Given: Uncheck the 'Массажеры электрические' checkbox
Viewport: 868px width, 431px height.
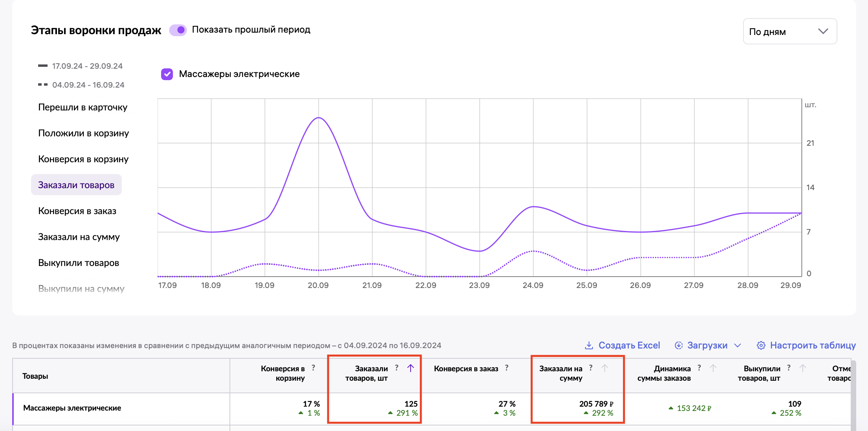Looking at the screenshot, I should 167,74.
